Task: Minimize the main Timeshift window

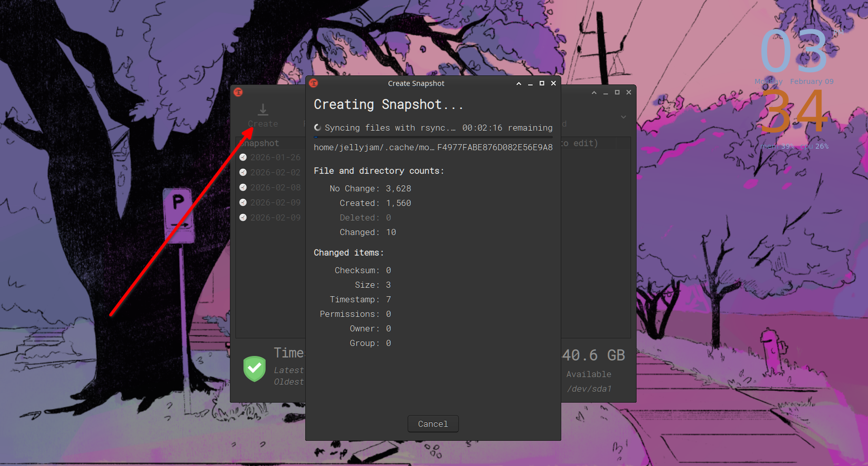Action: tap(605, 92)
